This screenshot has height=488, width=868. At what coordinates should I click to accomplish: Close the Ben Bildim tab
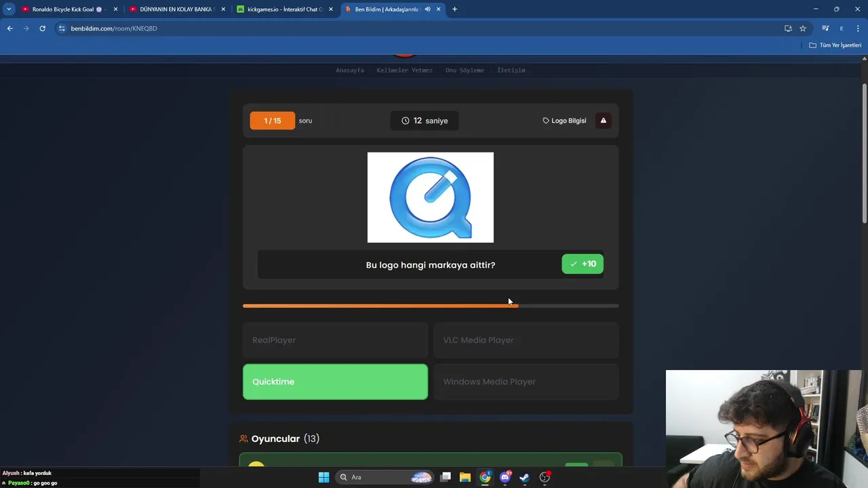439,9
